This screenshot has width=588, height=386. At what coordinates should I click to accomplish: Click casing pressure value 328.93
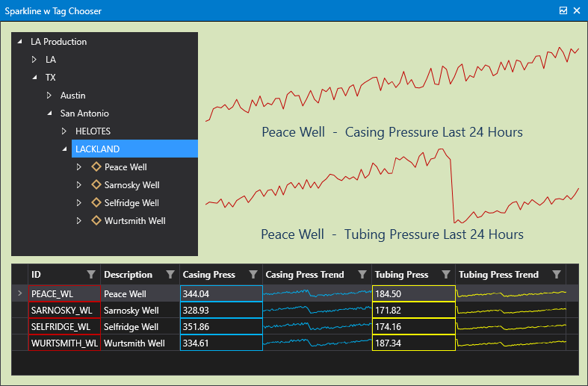(221, 310)
